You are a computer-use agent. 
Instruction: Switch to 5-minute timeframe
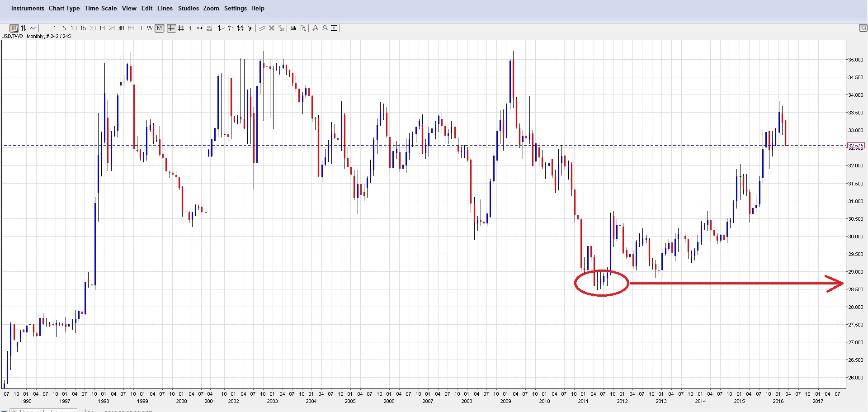pos(64,28)
